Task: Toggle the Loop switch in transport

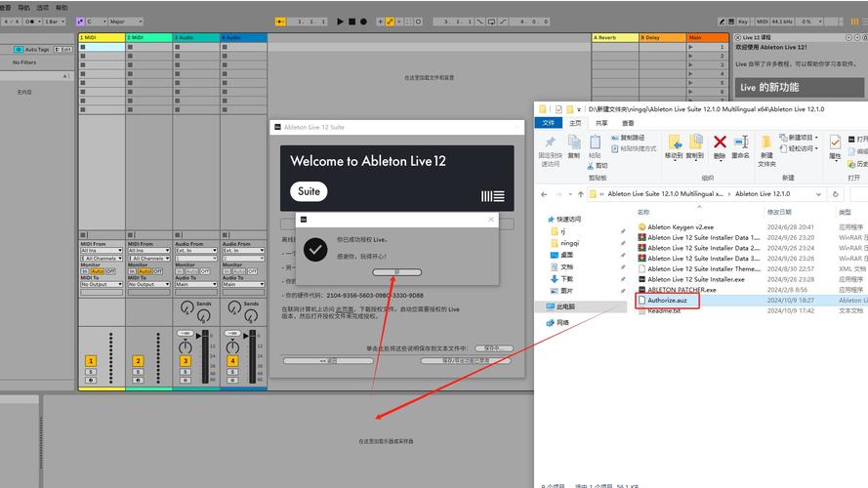Action: (491, 21)
